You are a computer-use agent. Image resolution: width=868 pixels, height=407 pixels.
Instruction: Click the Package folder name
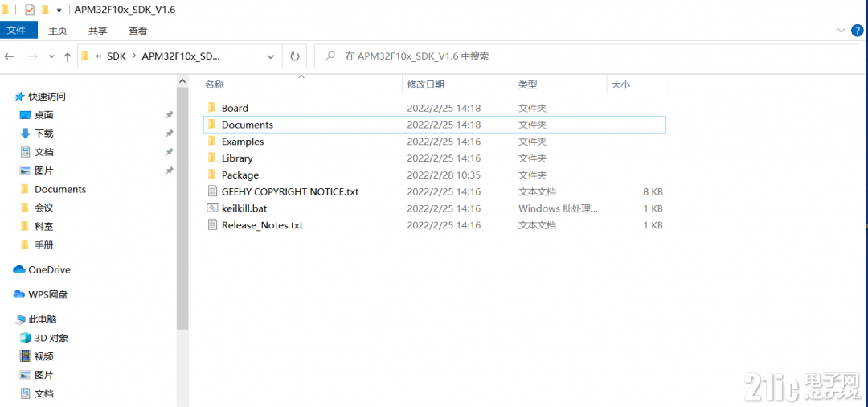click(x=240, y=175)
